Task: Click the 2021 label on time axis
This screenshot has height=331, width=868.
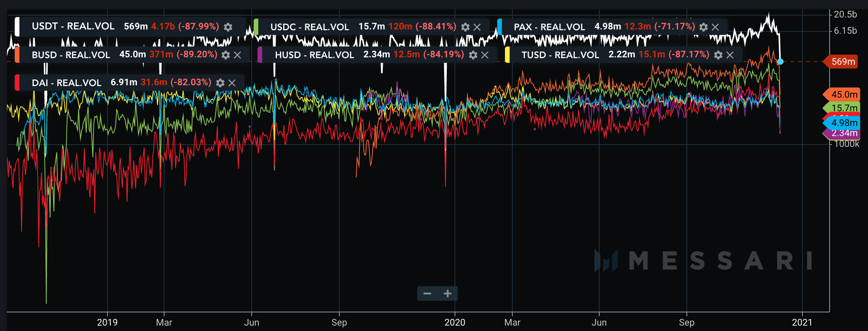Action: point(802,322)
